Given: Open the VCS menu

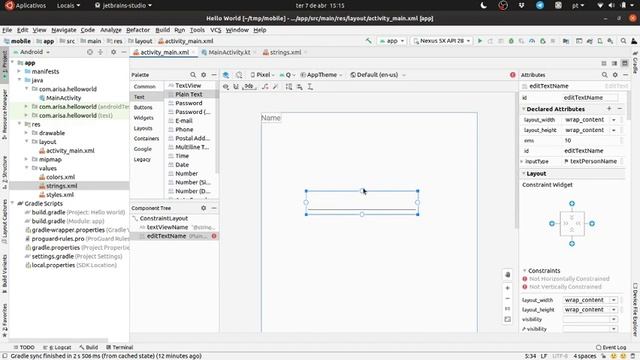Looking at the screenshot, I should pos(216,30).
